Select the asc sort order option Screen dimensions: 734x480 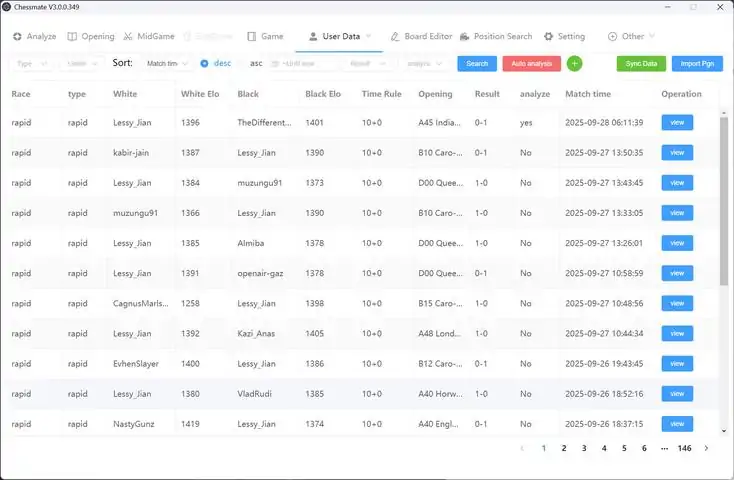(x=256, y=63)
